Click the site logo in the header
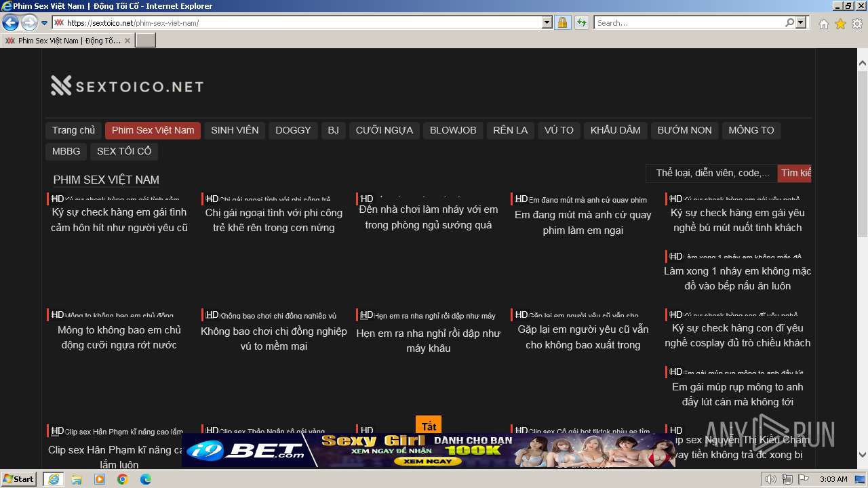The image size is (868, 488). click(127, 86)
